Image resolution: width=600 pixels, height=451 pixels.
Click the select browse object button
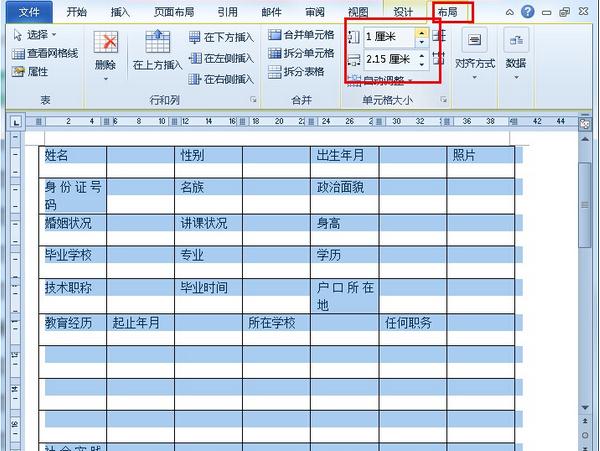coord(585,435)
